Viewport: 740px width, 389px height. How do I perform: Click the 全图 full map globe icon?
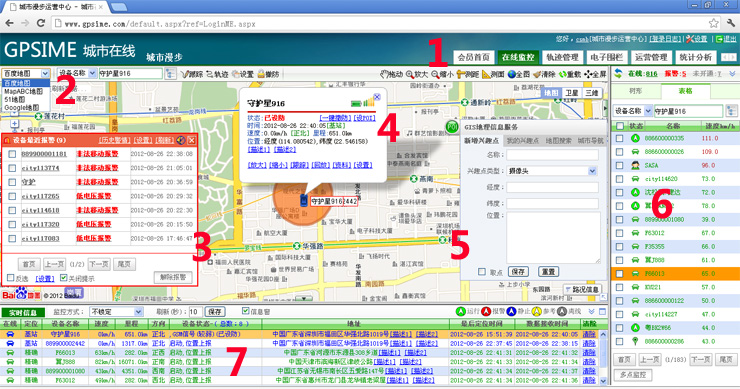pos(512,74)
